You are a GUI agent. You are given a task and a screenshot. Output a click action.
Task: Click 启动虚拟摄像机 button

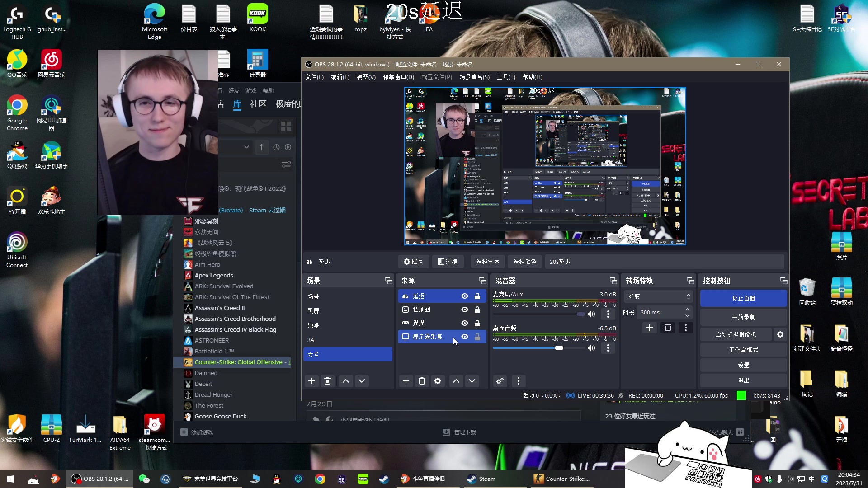coord(736,334)
